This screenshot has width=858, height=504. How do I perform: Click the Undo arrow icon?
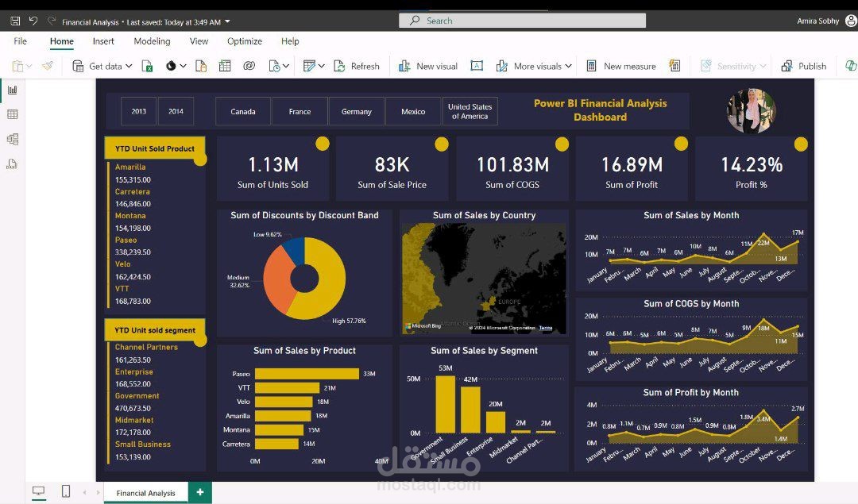pyautogui.click(x=33, y=21)
